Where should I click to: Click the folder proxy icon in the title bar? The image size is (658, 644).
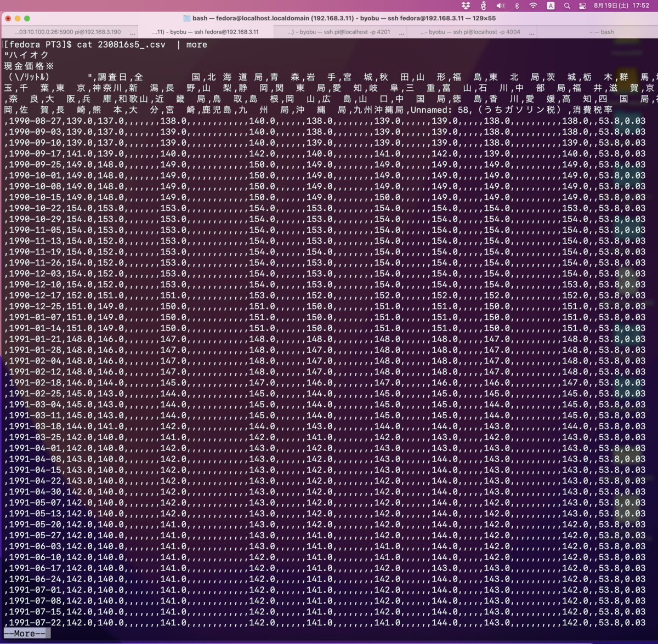coord(186,18)
